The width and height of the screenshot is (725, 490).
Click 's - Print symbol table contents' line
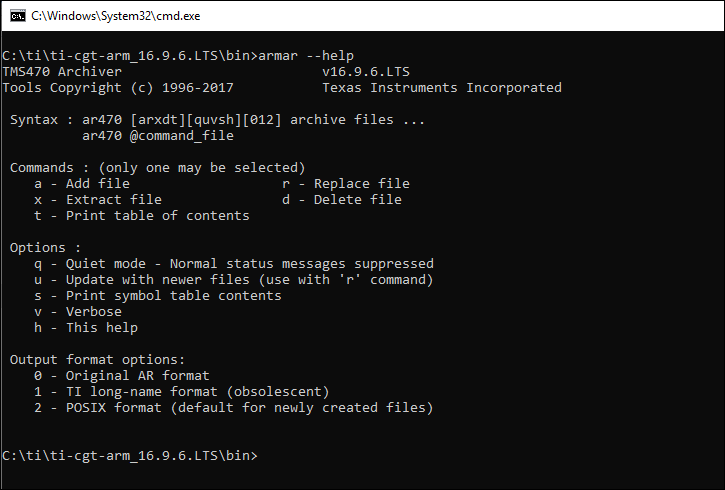(158, 296)
